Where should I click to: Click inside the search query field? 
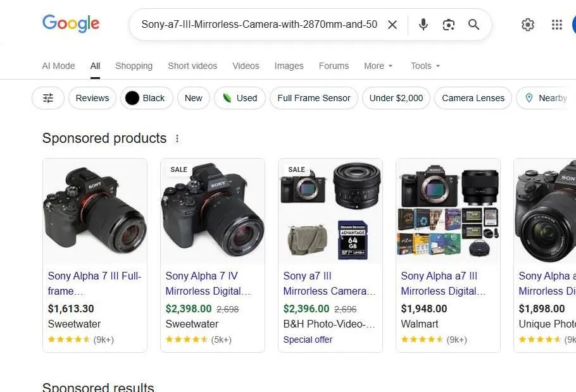259,25
